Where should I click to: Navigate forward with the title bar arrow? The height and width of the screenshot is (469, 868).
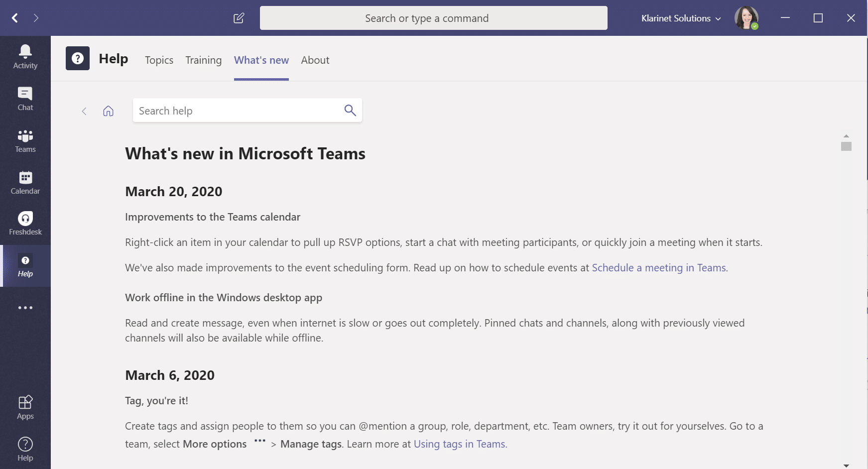36,18
